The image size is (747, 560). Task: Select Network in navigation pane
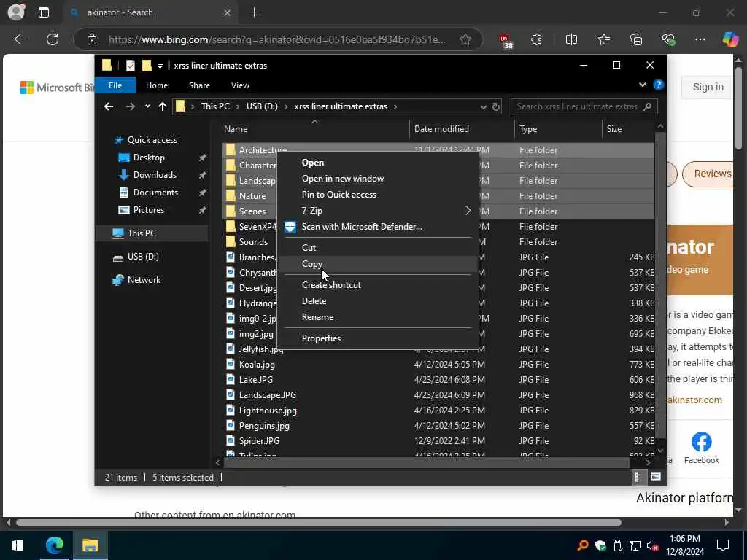(x=144, y=280)
